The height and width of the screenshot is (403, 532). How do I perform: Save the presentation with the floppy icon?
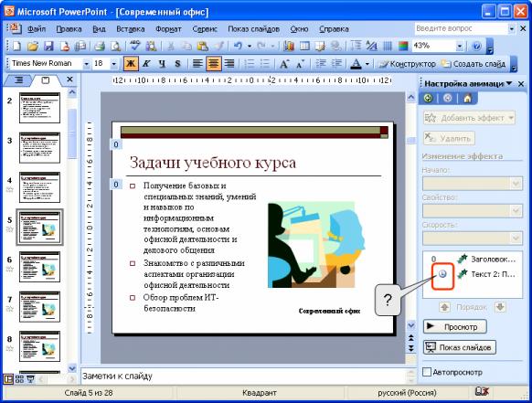coord(48,46)
